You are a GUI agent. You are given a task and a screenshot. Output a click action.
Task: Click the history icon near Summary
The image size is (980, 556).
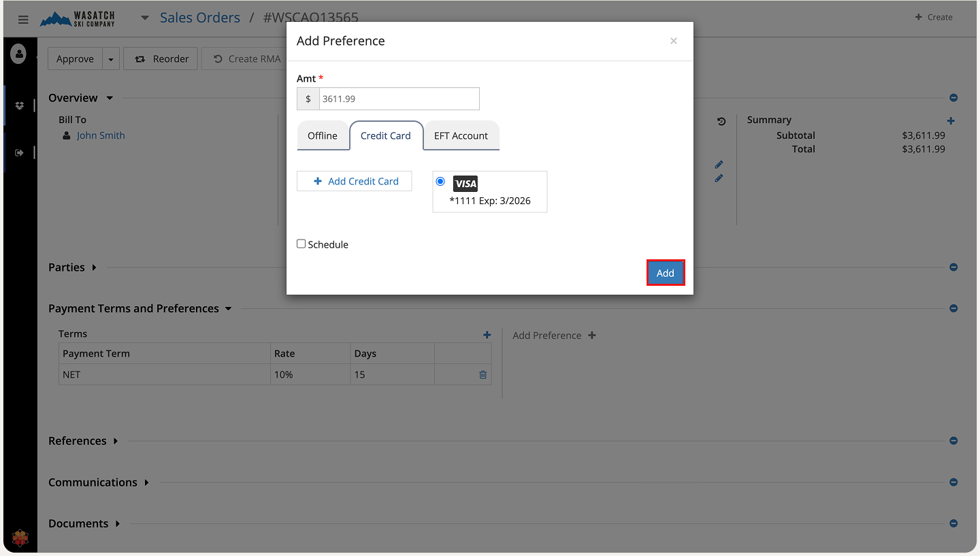[721, 121]
